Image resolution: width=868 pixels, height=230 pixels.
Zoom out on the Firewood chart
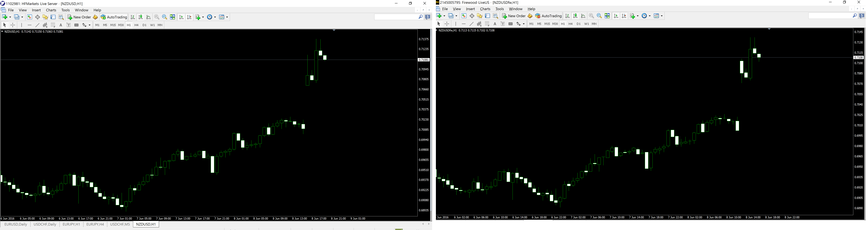click(x=599, y=16)
